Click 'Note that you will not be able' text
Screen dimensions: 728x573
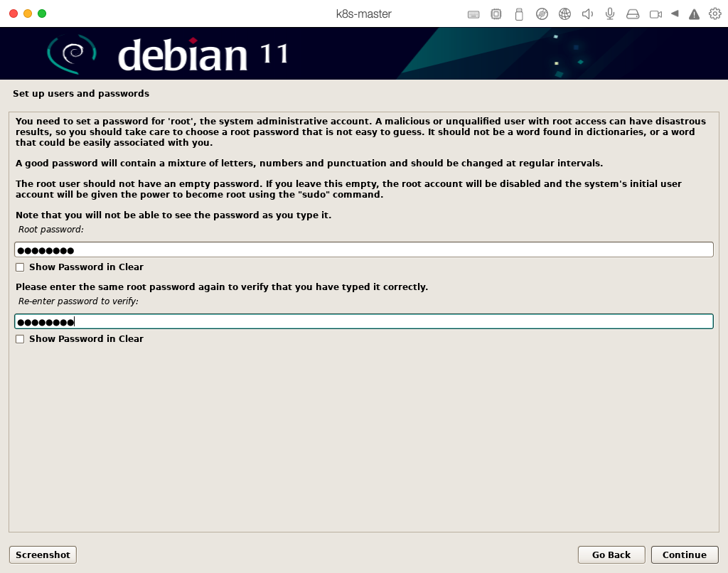[173, 215]
